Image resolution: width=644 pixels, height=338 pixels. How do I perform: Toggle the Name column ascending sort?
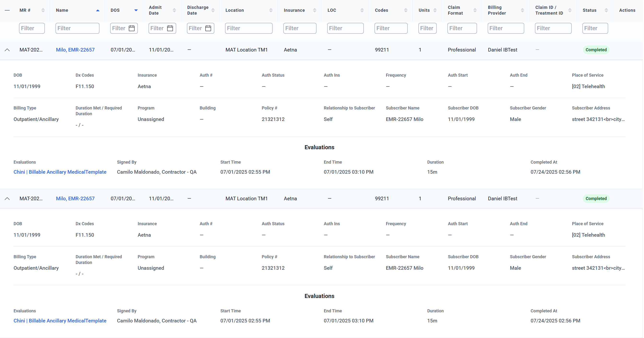(x=98, y=10)
